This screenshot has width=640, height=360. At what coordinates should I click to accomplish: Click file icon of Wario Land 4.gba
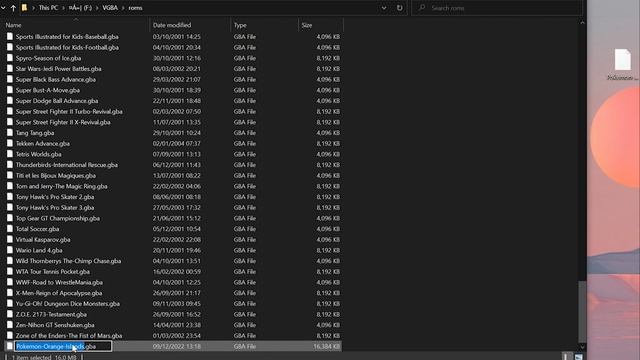tap(10, 250)
